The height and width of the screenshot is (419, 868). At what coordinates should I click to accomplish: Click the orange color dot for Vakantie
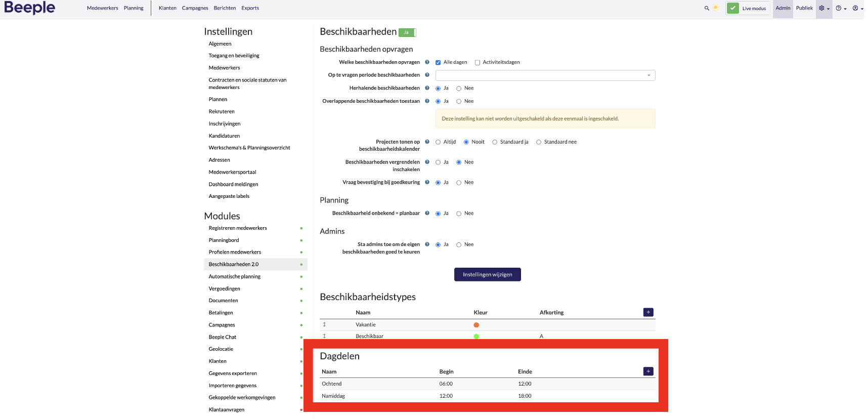[x=476, y=325]
